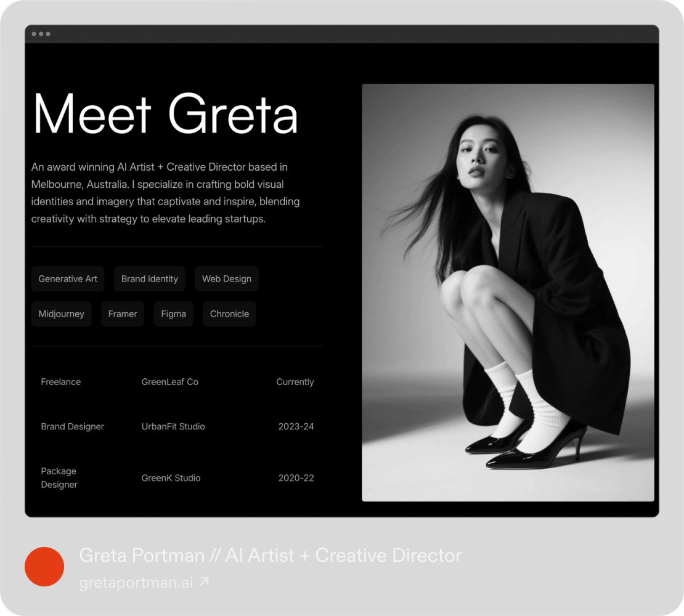Click the window dots in title bar
The image size is (684, 616).
click(41, 34)
